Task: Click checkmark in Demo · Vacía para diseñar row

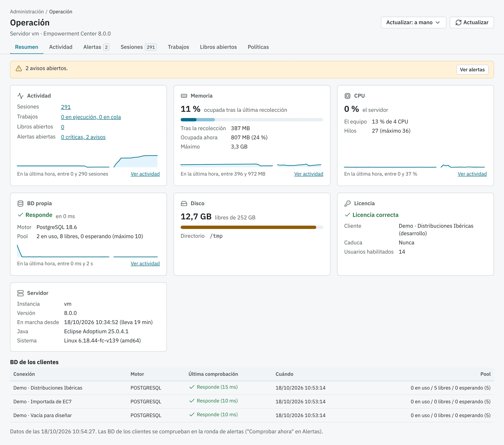Action: click(192, 415)
